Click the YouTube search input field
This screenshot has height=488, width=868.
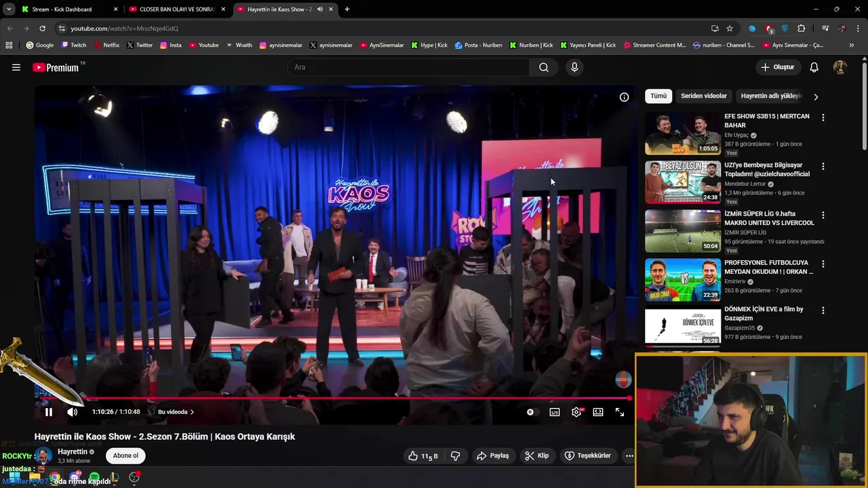tap(409, 67)
